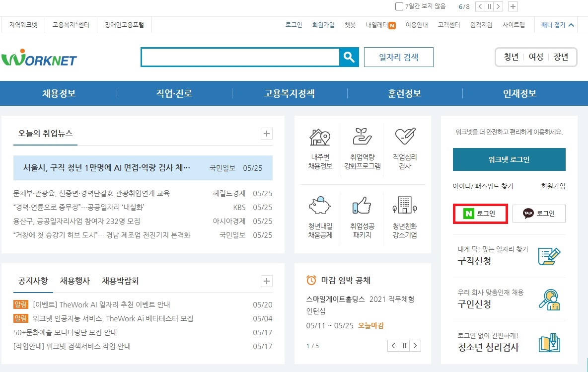Image resolution: width=588 pixels, height=372 pixels.
Task: Click 로그인 in the top utility bar
Action: (x=294, y=25)
